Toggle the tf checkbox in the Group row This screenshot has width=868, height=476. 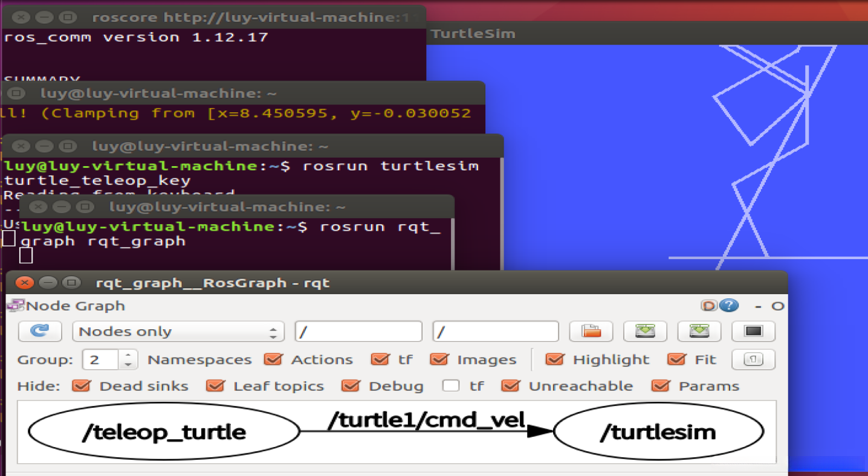[x=380, y=359]
